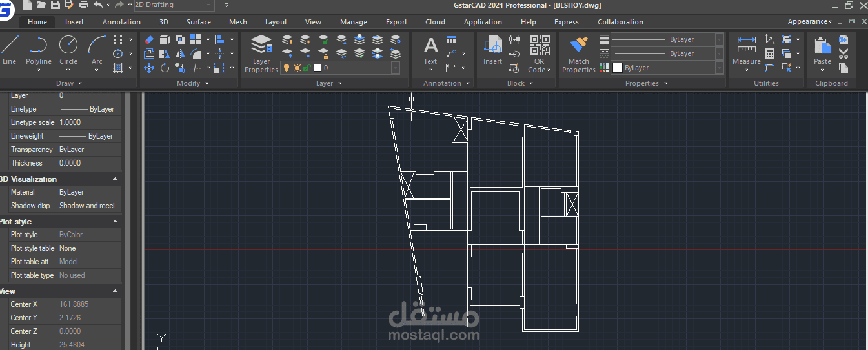Pick the Arc tool
The height and width of the screenshot is (350, 868).
[97, 50]
